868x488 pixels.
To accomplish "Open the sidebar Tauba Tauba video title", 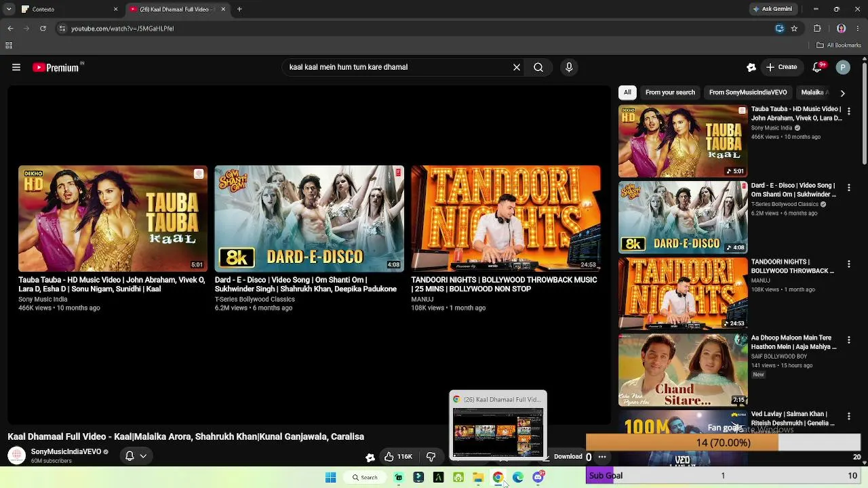I will [x=797, y=113].
